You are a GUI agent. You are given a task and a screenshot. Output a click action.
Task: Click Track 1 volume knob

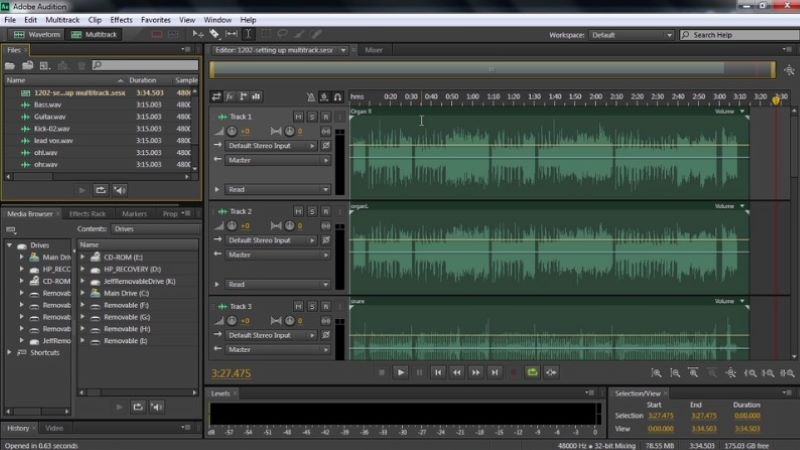[232, 131]
